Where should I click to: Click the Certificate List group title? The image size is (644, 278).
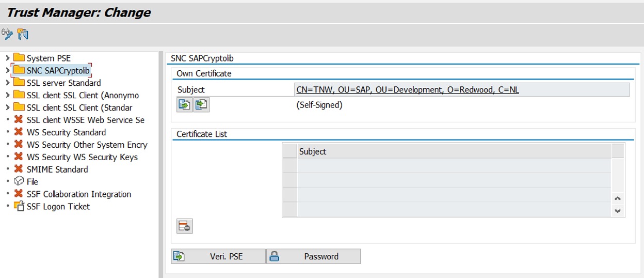(x=202, y=134)
